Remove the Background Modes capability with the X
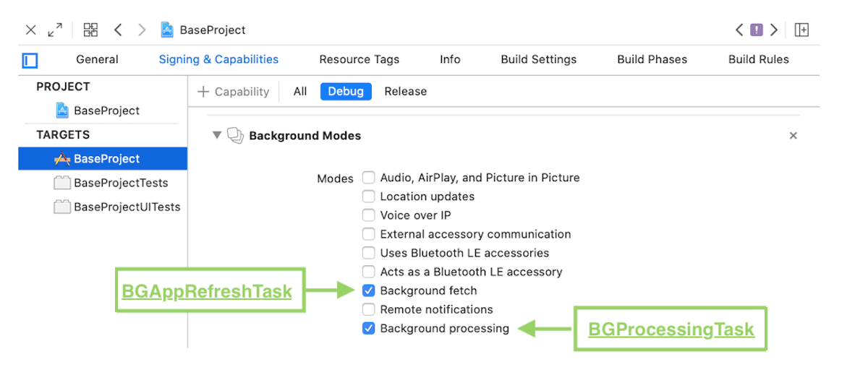 (x=793, y=136)
